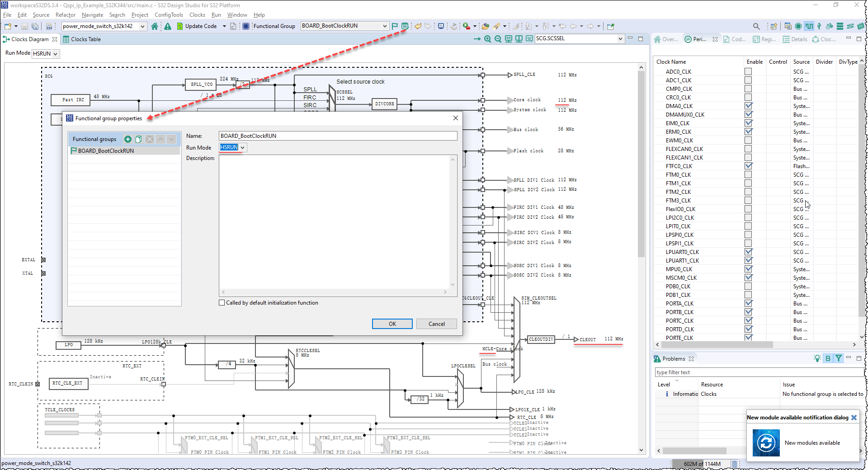Click the green home icon in toolbar
This screenshot has width=868, height=470.
(155, 26)
